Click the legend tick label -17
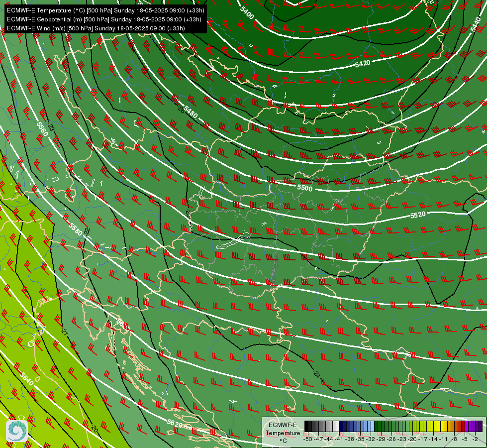487x448 pixels. [423, 440]
